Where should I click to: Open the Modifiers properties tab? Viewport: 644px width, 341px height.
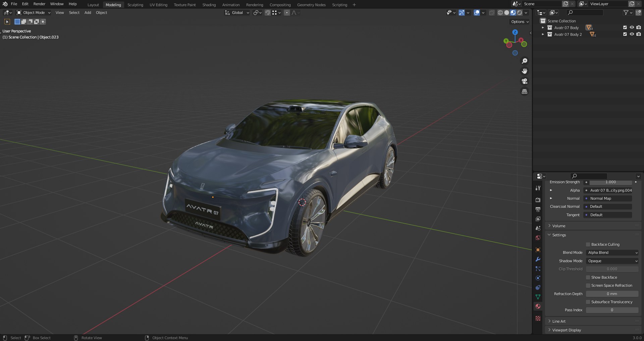point(538,259)
